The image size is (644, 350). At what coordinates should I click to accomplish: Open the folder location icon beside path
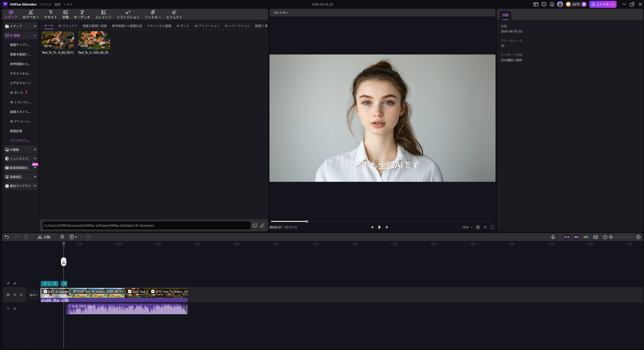[x=255, y=225]
